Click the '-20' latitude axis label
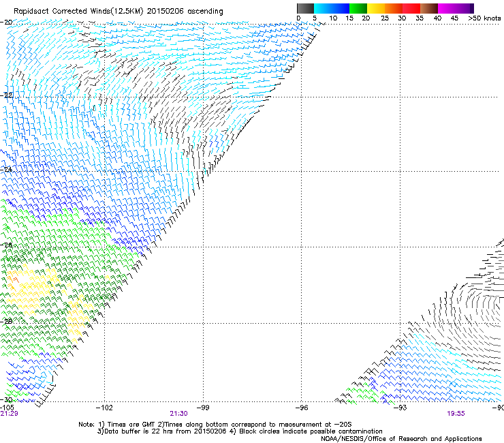Viewport: 504px width, 443px height. [x=6, y=22]
